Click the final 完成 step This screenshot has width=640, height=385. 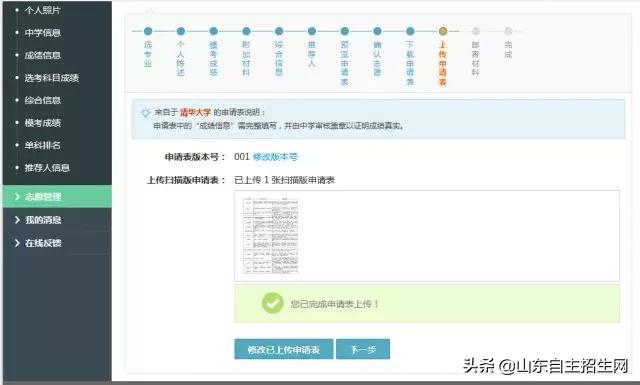(x=508, y=31)
